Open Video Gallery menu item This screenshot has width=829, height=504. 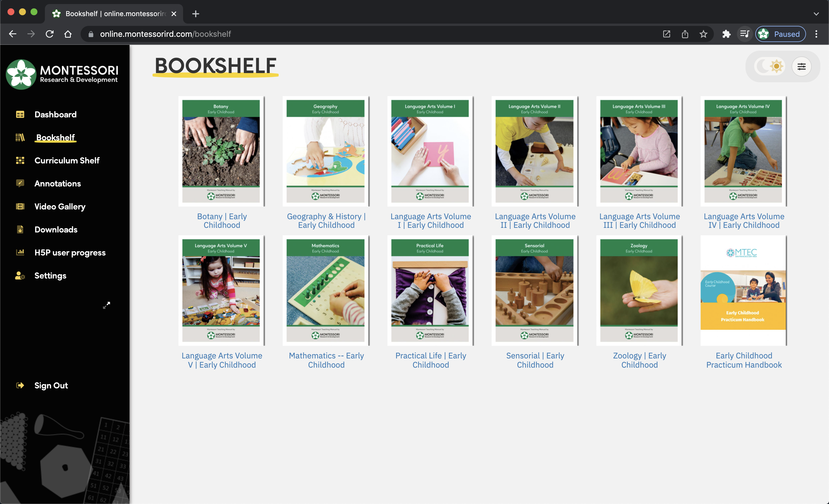(x=60, y=207)
